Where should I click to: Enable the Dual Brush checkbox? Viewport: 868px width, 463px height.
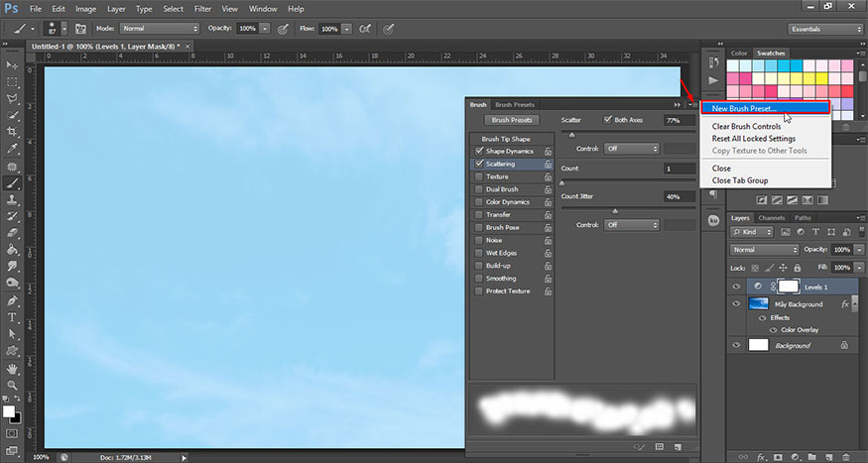click(x=480, y=189)
